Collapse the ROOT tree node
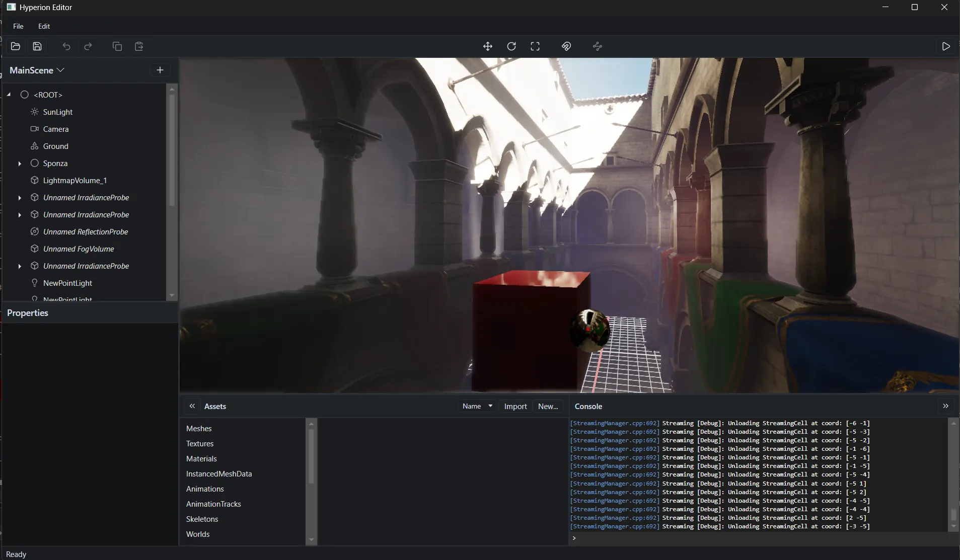Viewport: 960px width, 560px height. point(9,95)
